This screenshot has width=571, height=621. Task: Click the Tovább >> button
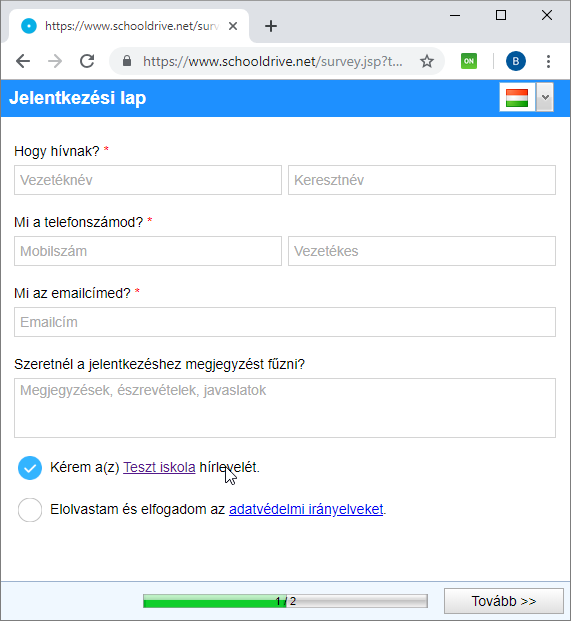click(504, 601)
